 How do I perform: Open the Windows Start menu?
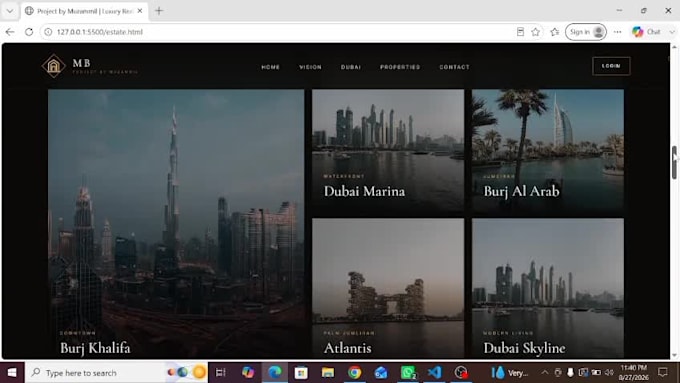(12, 372)
